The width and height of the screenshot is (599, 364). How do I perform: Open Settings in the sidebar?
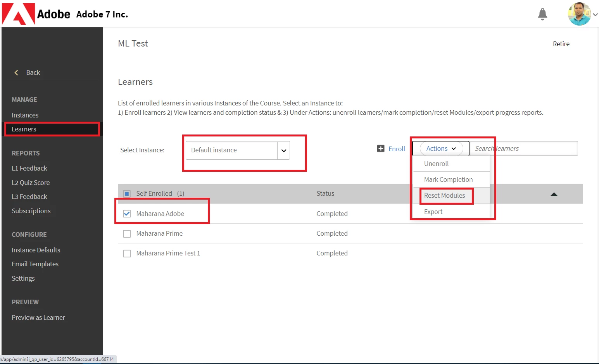[x=23, y=278]
